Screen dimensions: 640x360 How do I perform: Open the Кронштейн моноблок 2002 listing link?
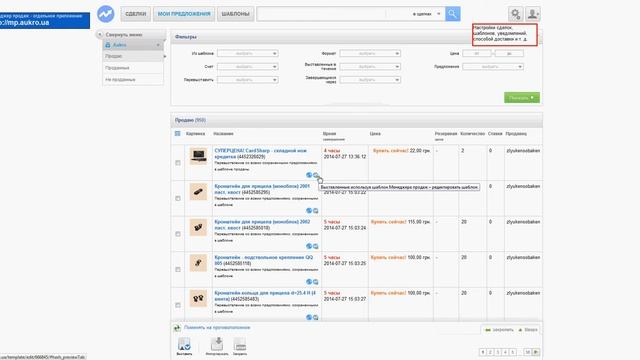click(x=262, y=224)
